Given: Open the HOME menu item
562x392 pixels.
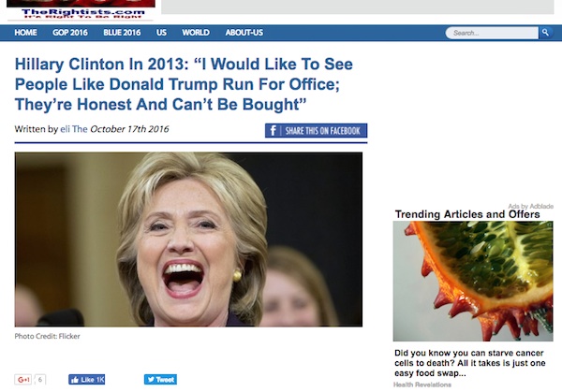Looking at the screenshot, I should click(25, 33).
